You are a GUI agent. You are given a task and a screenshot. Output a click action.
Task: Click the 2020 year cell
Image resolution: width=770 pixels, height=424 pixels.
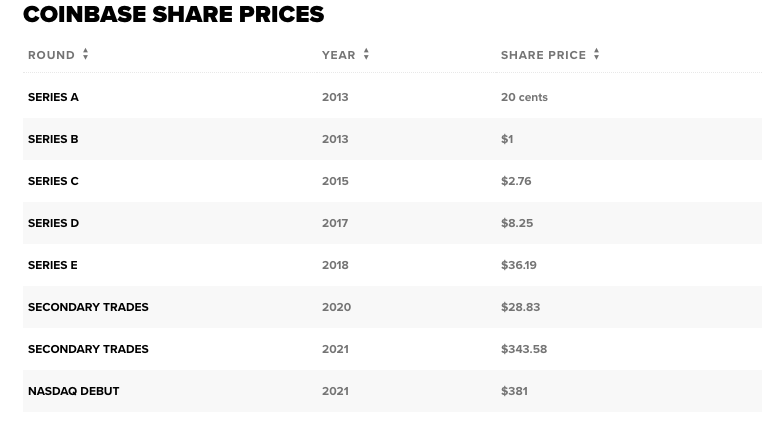(336, 307)
